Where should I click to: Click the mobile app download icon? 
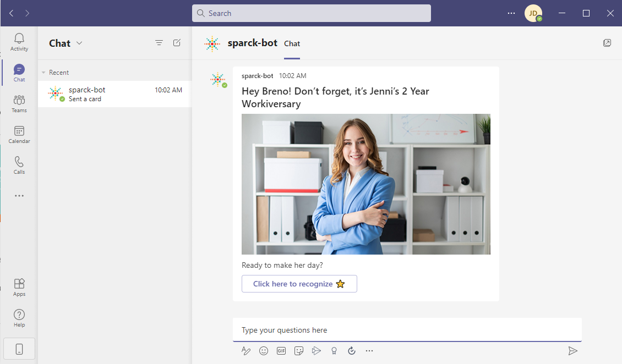click(x=19, y=349)
